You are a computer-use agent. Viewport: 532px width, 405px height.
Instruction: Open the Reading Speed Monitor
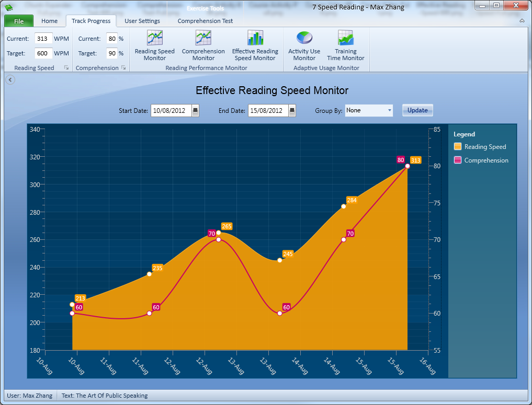154,45
